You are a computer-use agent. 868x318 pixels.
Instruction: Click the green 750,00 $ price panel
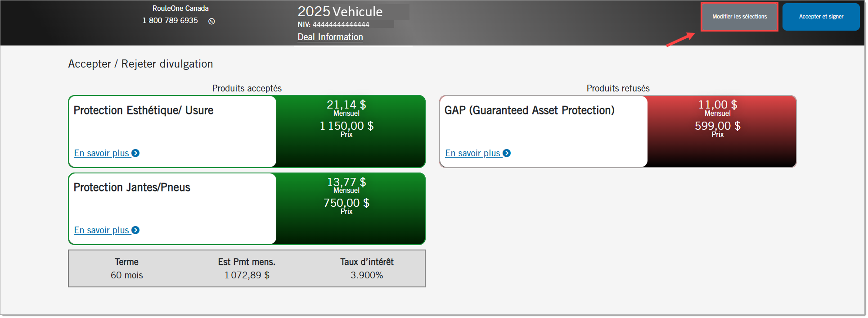pyautogui.click(x=351, y=209)
